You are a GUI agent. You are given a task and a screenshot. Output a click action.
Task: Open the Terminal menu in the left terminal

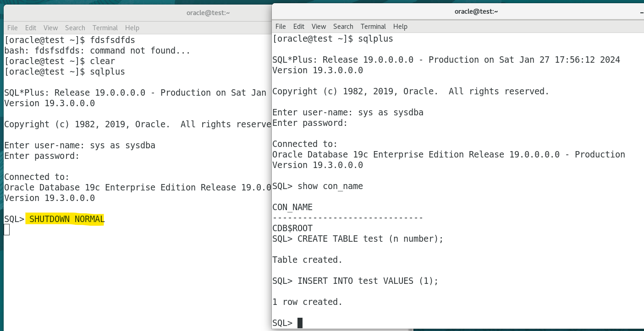click(x=105, y=28)
